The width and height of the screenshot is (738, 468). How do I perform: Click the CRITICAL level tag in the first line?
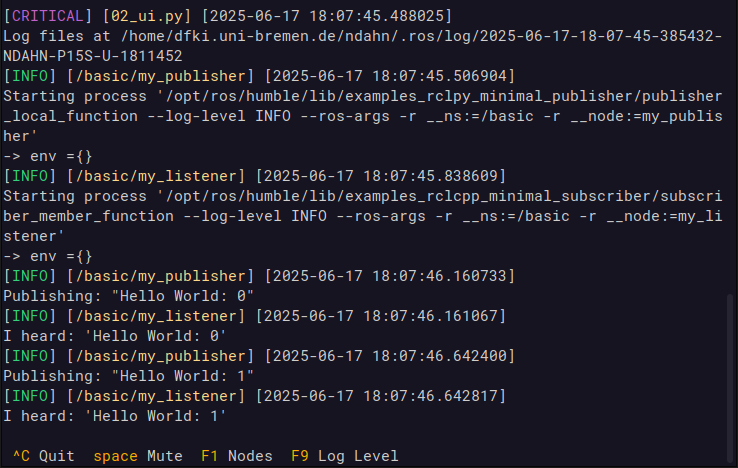click(48, 16)
